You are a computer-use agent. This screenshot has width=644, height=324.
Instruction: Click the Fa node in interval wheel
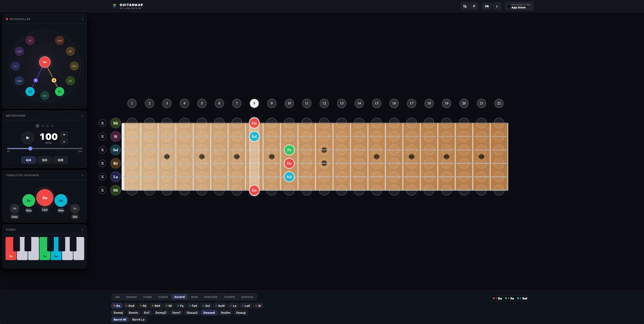[60, 92]
